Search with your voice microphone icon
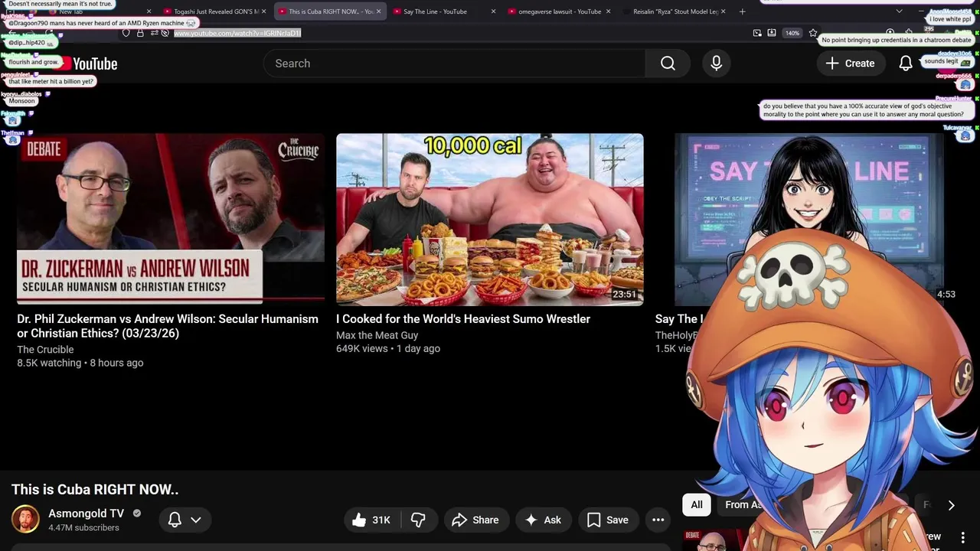 717,64
